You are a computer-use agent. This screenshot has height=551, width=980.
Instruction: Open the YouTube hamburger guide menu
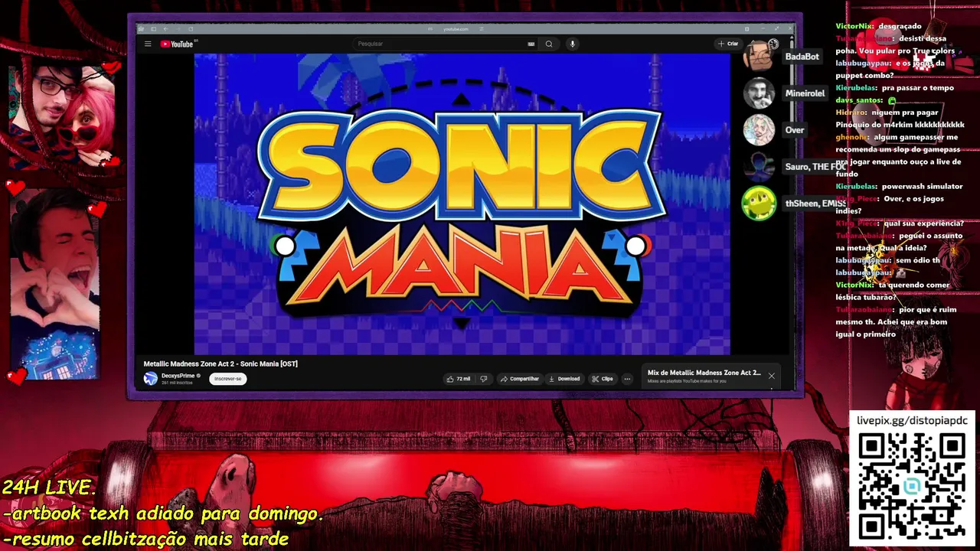(148, 44)
